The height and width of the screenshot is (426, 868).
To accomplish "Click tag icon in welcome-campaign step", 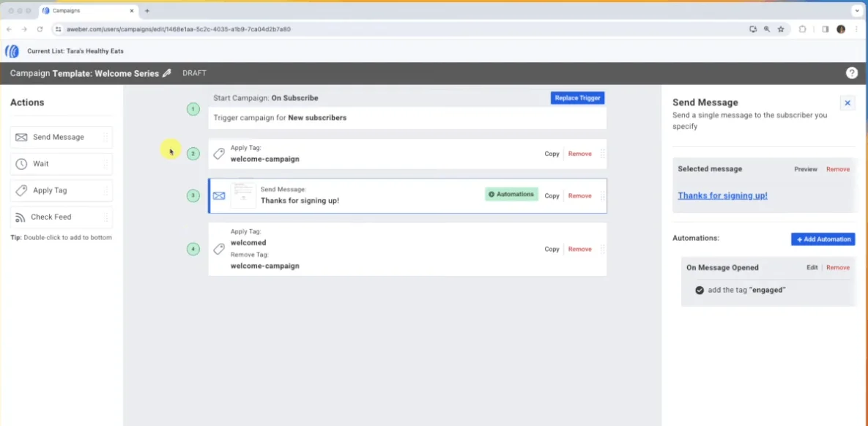I will coord(219,154).
